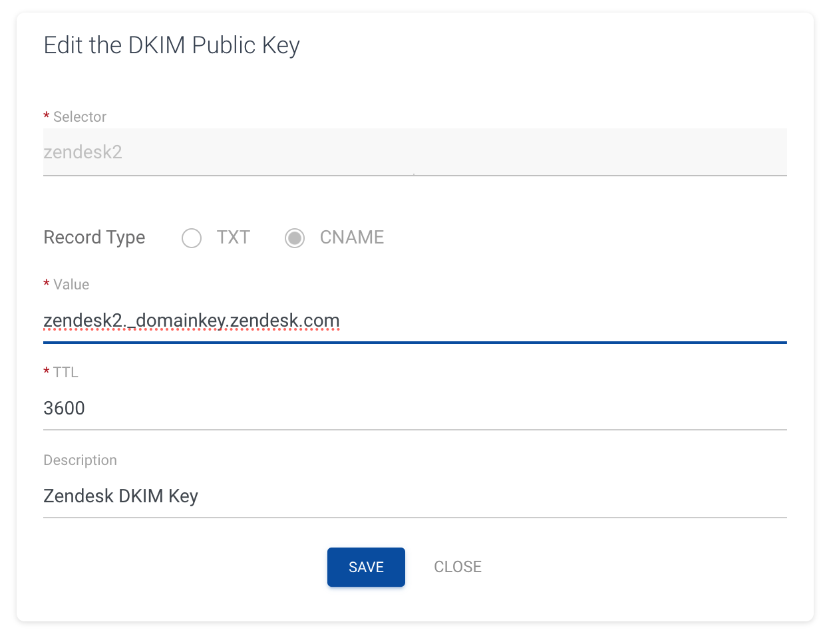Viewport: 837px width, 644px height.
Task: Save the DKIM public key changes
Action: pyautogui.click(x=366, y=567)
